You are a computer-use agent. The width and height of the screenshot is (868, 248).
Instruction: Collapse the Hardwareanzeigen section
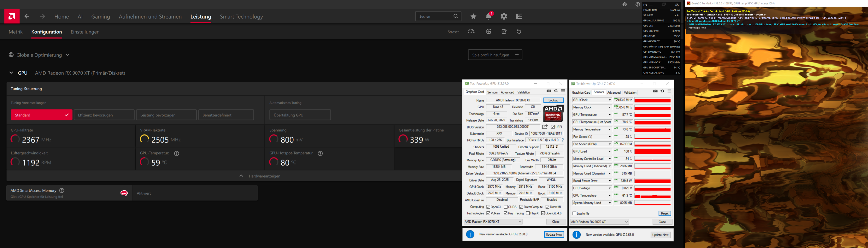tap(241, 176)
